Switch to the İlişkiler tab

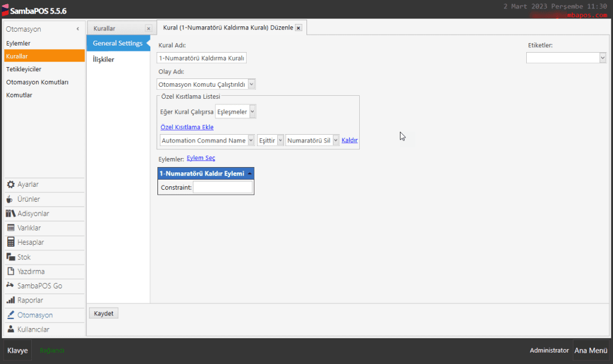coord(104,59)
